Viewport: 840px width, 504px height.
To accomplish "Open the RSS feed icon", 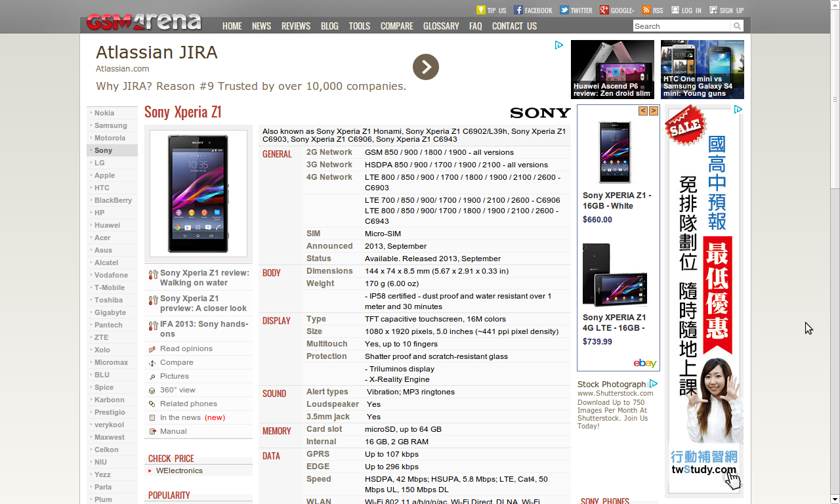I will pyautogui.click(x=646, y=10).
